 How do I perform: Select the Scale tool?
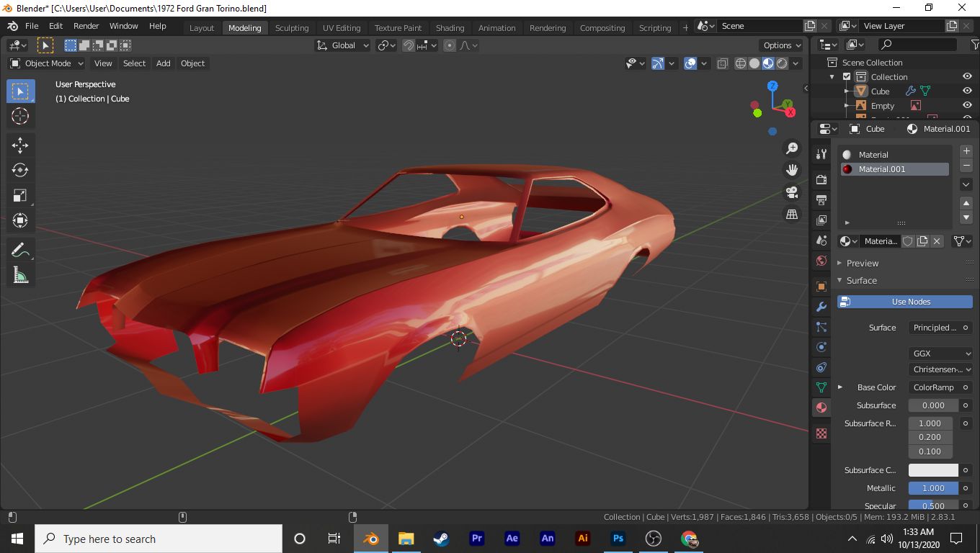(x=20, y=195)
